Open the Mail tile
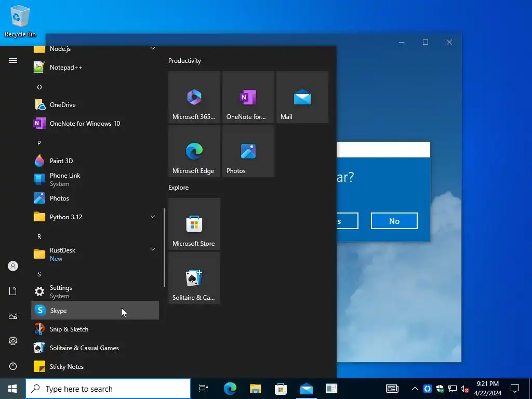This screenshot has height=399, width=532. 302,97
